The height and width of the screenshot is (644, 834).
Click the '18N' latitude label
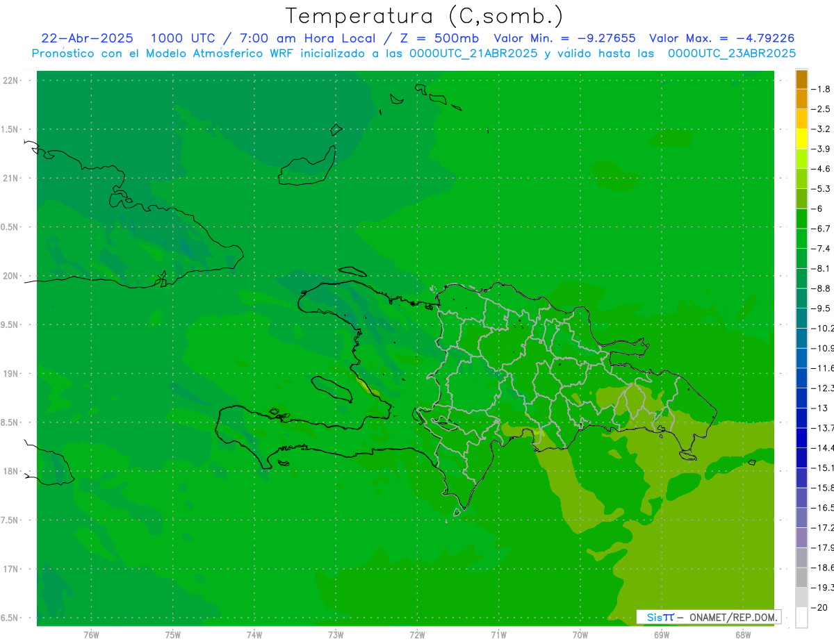(x=11, y=471)
